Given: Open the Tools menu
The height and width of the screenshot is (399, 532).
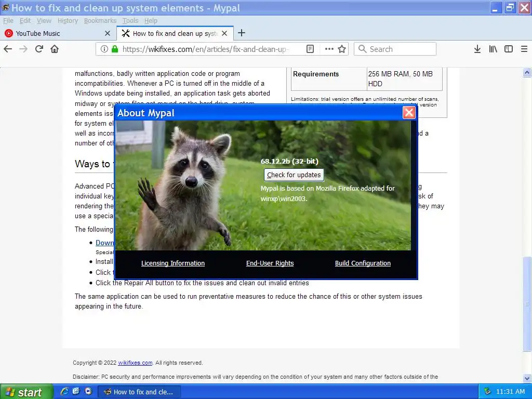Looking at the screenshot, I should (130, 21).
